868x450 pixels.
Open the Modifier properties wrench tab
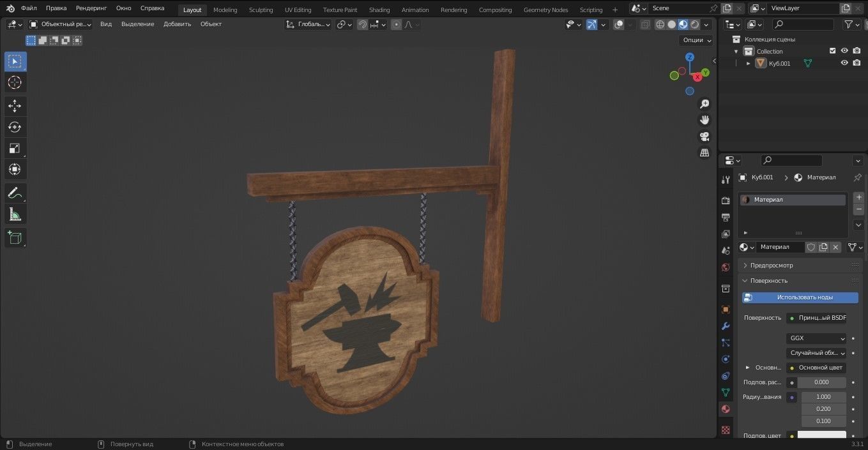[x=726, y=326]
